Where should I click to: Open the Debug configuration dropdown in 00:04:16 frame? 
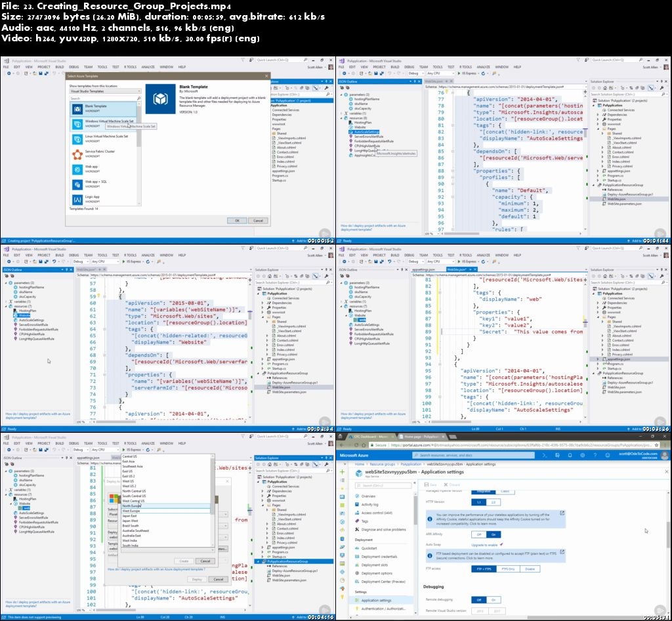(x=79, y=450)
